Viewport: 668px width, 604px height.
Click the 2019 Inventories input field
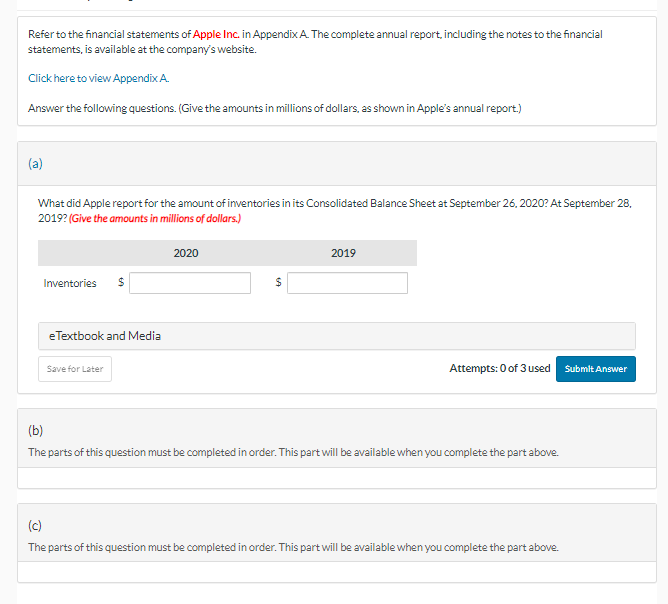click(347, 283)
